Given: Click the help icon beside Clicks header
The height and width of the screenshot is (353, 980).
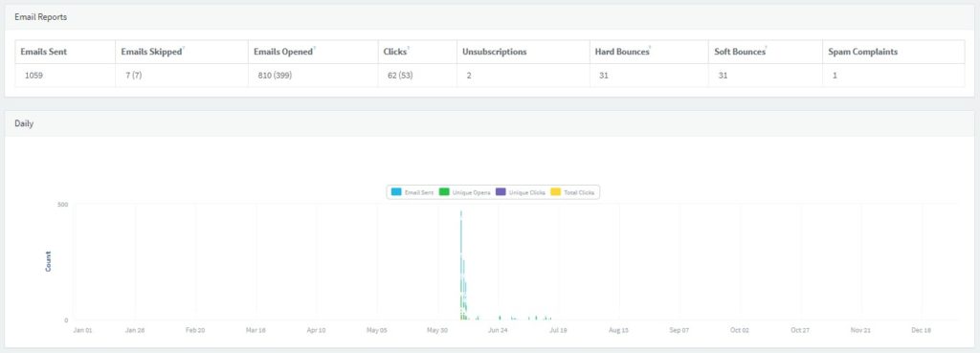Looking at the screenshot, I should click(x=409, y=48).
